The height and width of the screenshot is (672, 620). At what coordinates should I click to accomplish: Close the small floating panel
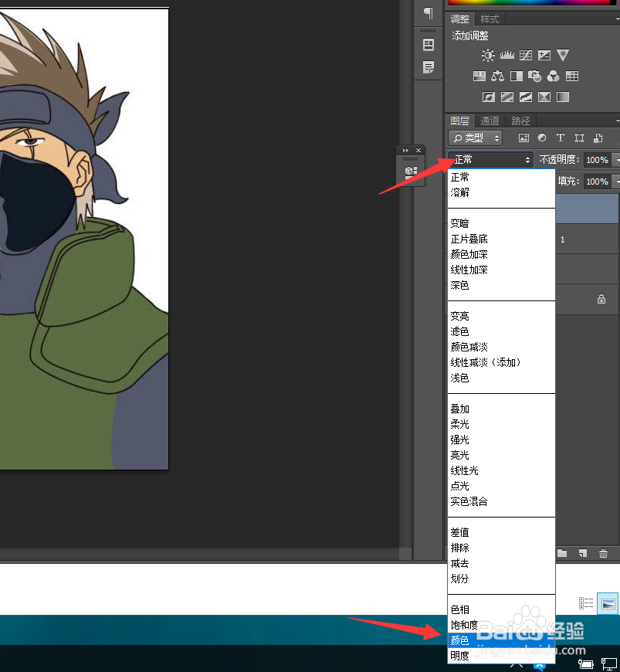pyautogui.click(x=418, y=151)
